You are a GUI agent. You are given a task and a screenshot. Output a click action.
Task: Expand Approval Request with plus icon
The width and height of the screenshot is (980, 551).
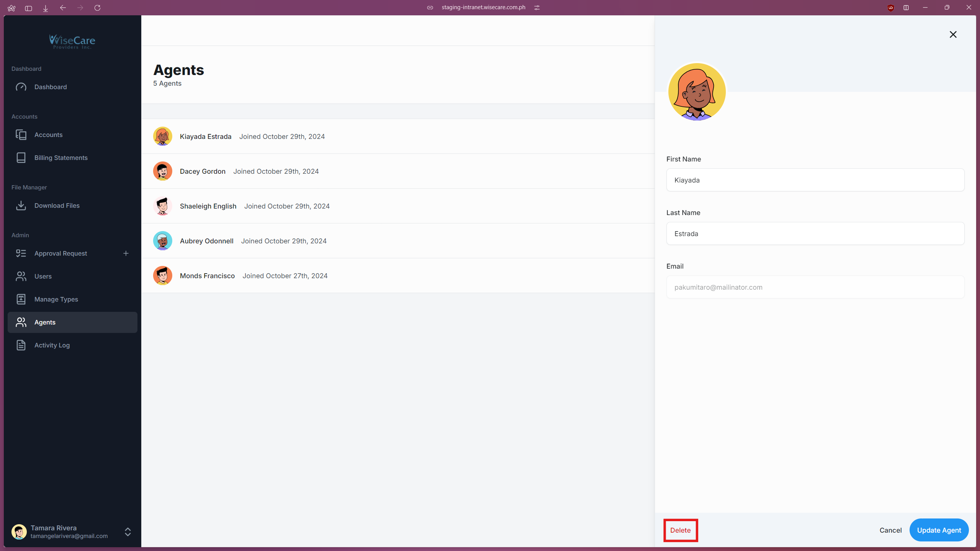pos(126,253)
